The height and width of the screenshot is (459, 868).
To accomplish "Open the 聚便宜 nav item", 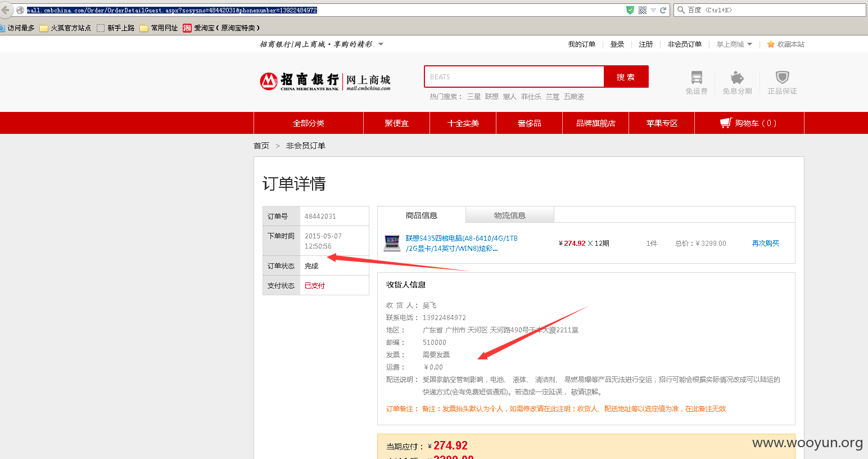I will (396, 123).
